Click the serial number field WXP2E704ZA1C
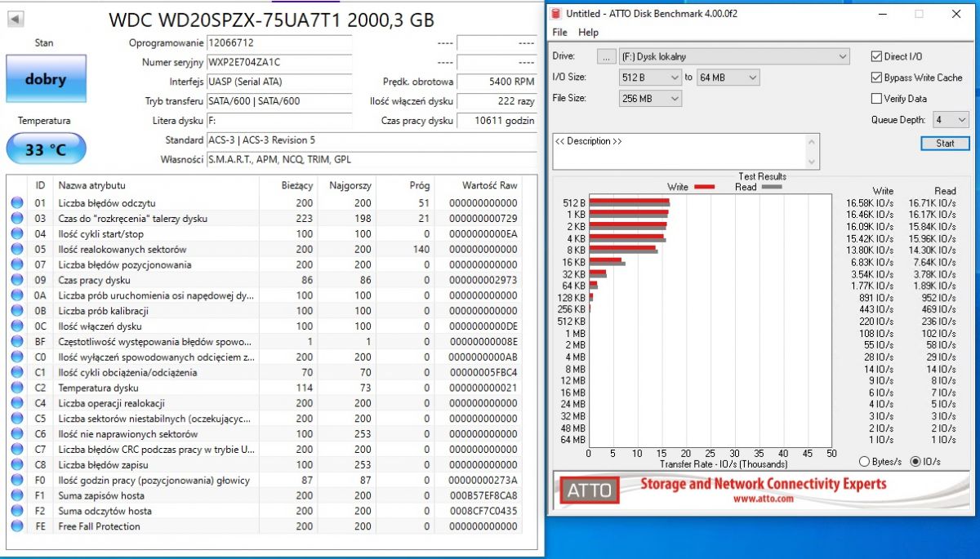Image resolution: width=980 pixels, height=559 pixels. coord(278,62)
